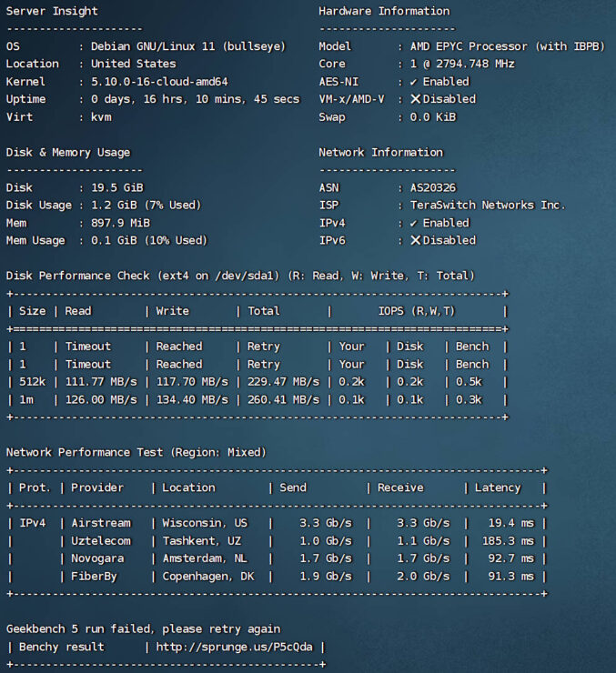Click the Latency column header
Viewport: 616px width, 673px height.
coord(498,487)
